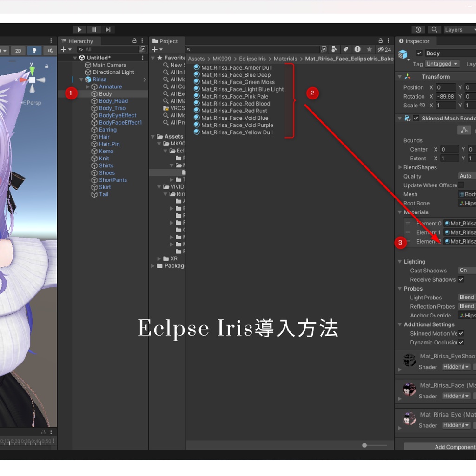The height and width of the screenshot is (476, 476).
Task: Select Mat_Ririsa_Face_Amber Dull material
Action: click(233, 68)
